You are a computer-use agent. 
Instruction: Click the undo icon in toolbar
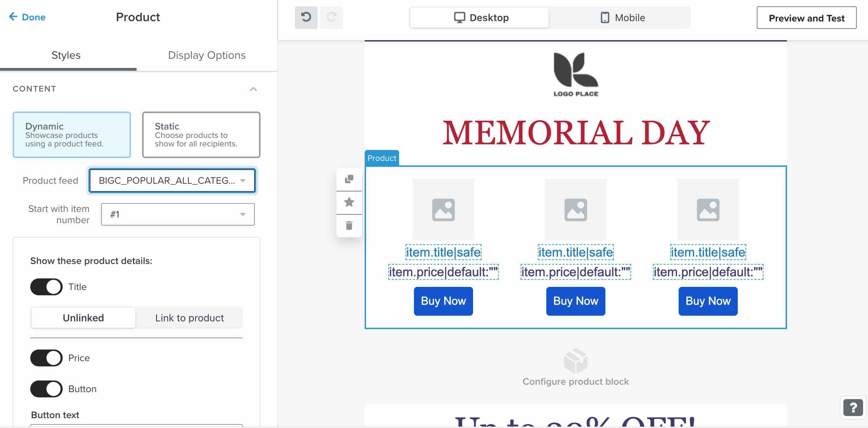[306, 17]
